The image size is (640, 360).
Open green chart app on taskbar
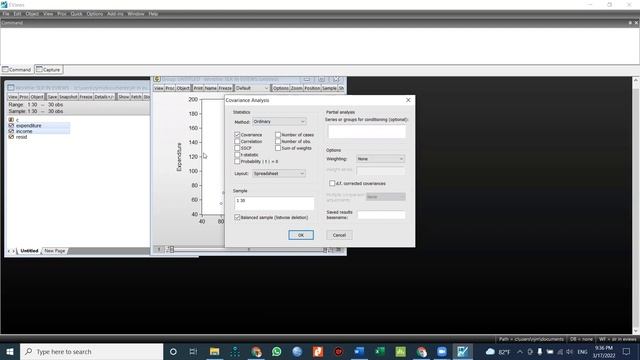click(400, 351)
